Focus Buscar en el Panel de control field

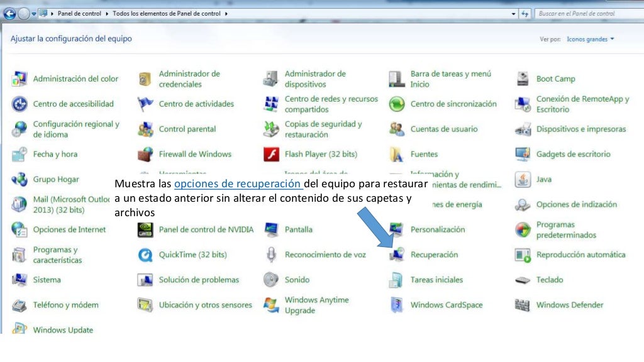(x=589, y=14)
